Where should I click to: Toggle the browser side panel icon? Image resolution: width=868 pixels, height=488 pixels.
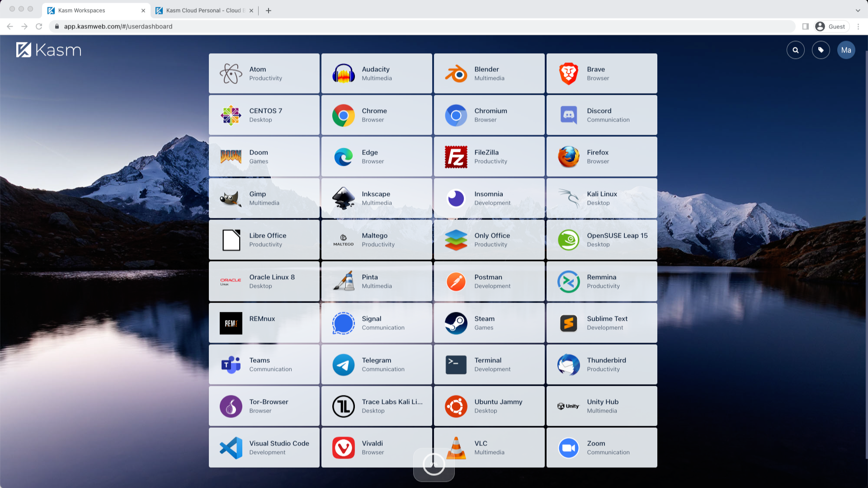pyautogui.click(x=805, y=27)
